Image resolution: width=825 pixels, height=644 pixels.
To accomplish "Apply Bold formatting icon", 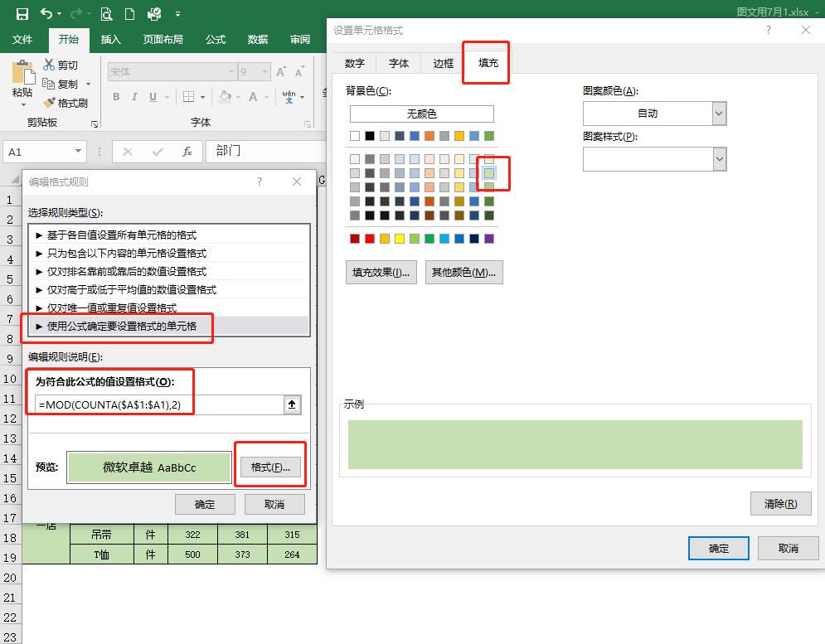I will [x=116, y=97].
